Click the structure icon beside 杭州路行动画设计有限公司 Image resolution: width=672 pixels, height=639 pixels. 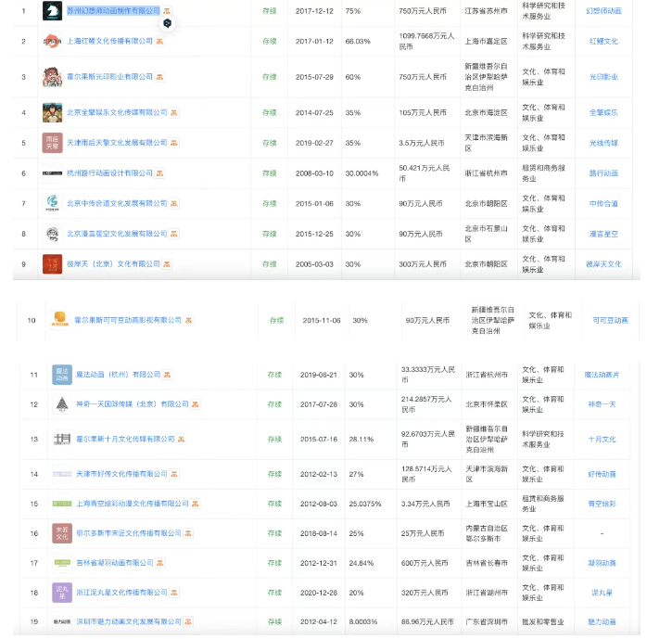click(159, 173)
